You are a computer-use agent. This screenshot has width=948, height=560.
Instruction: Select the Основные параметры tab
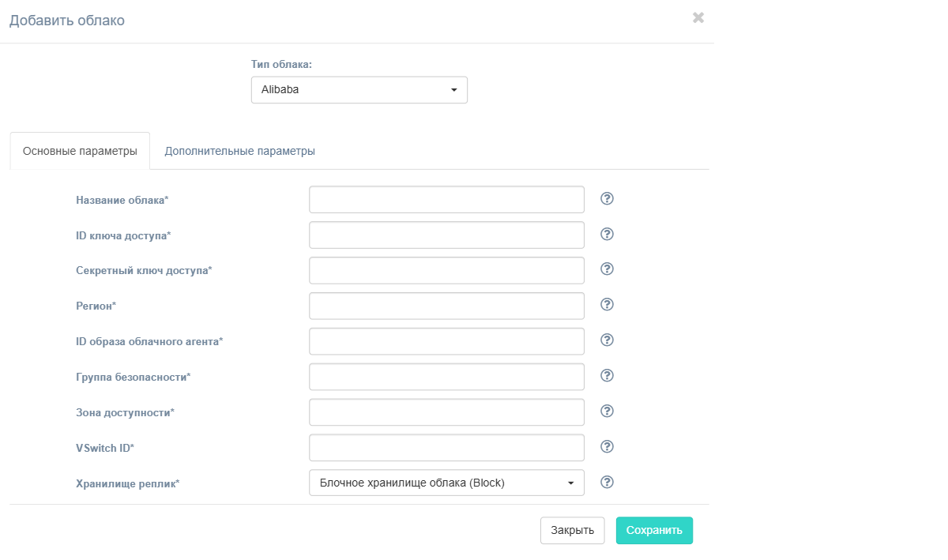[x=80, y=151]
